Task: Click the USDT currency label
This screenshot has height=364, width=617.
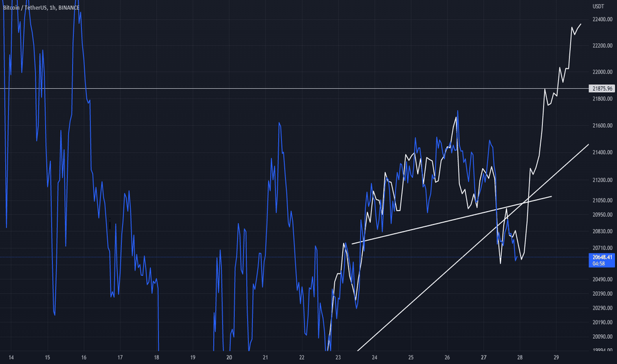Action: click(x=598, y=7)
